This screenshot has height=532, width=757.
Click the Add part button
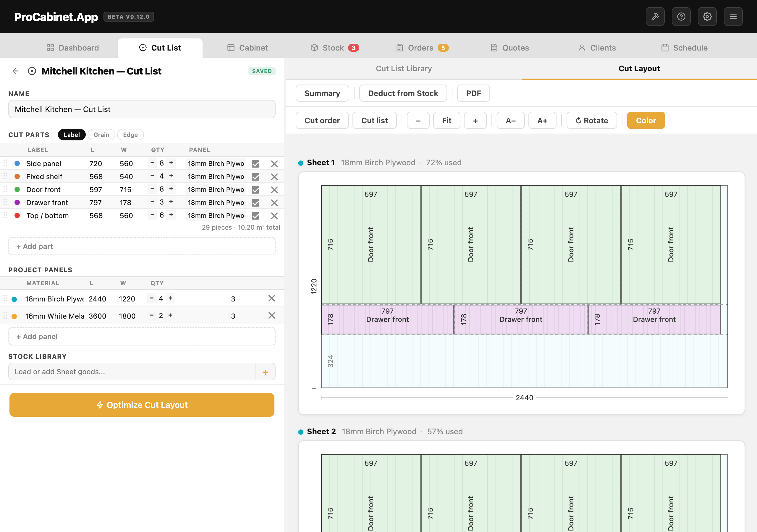tap(142, 246)
